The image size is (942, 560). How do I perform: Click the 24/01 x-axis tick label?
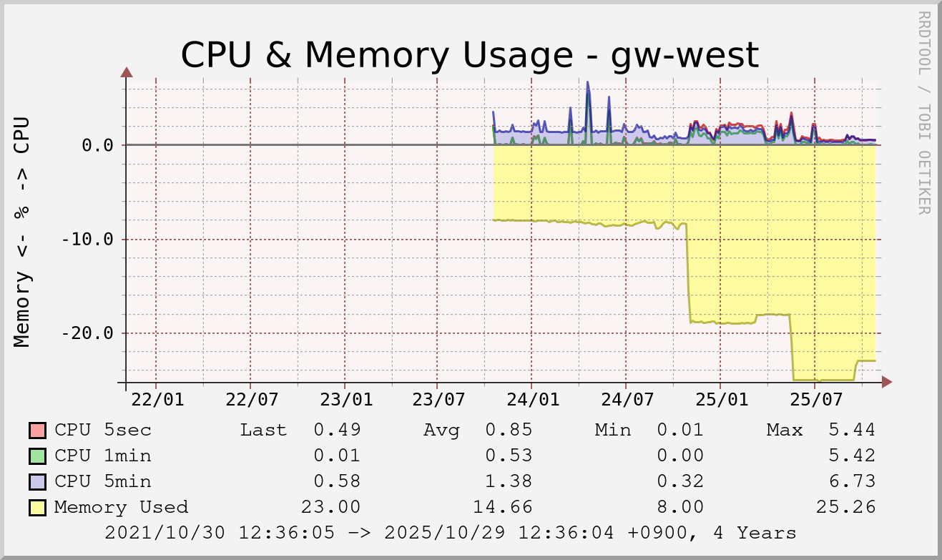[x=531, y=399]
